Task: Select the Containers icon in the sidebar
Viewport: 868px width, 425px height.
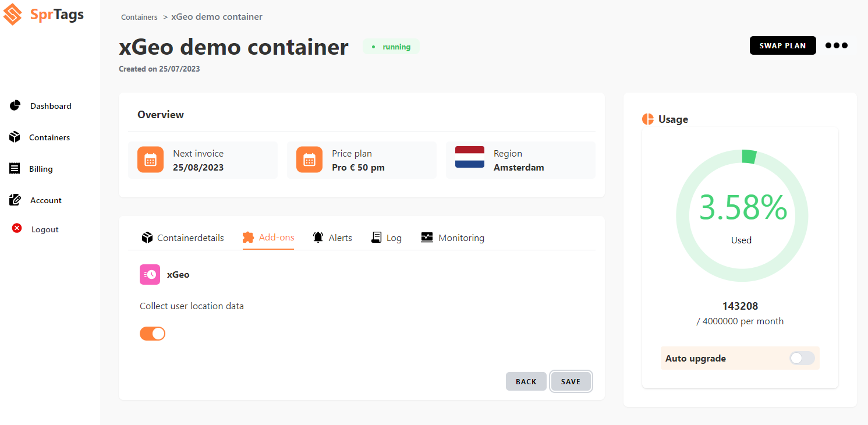Action: pyautogui.click(x=15, y=137)
